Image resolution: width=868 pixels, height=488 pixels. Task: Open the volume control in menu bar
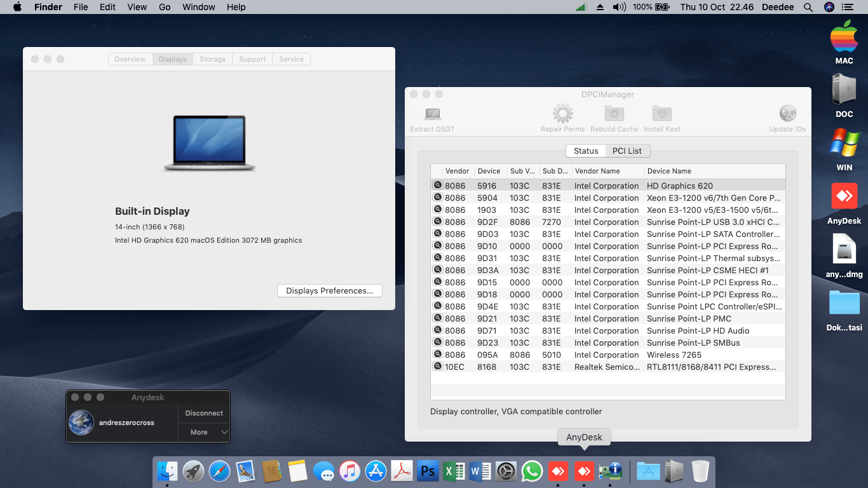click(618, 7)
